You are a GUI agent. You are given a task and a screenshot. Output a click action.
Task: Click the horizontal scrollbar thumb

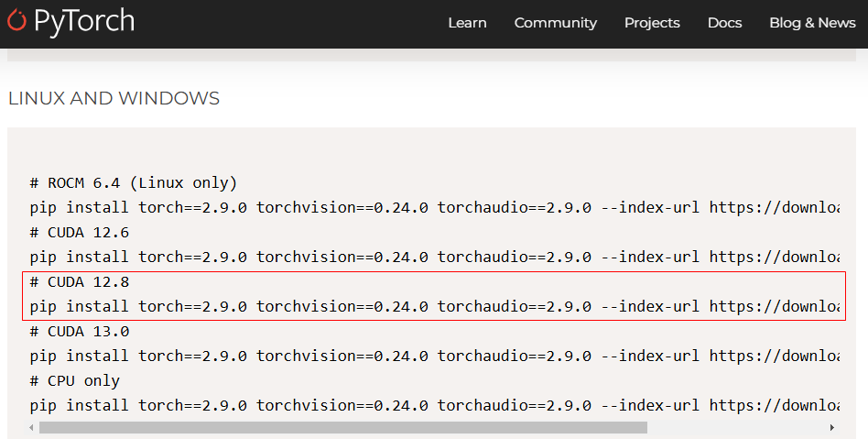(x=343, y=427)
